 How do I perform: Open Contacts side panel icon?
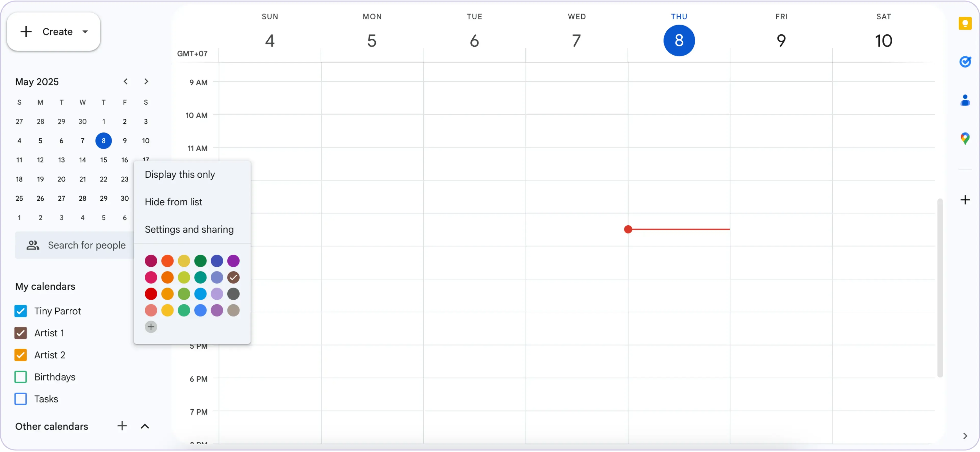(965, 101)
